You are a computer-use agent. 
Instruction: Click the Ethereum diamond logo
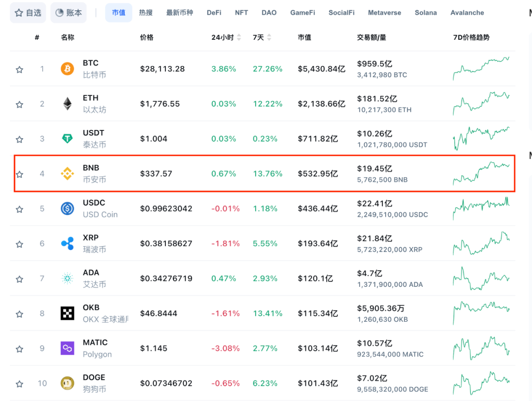click(x=67, y=104)
